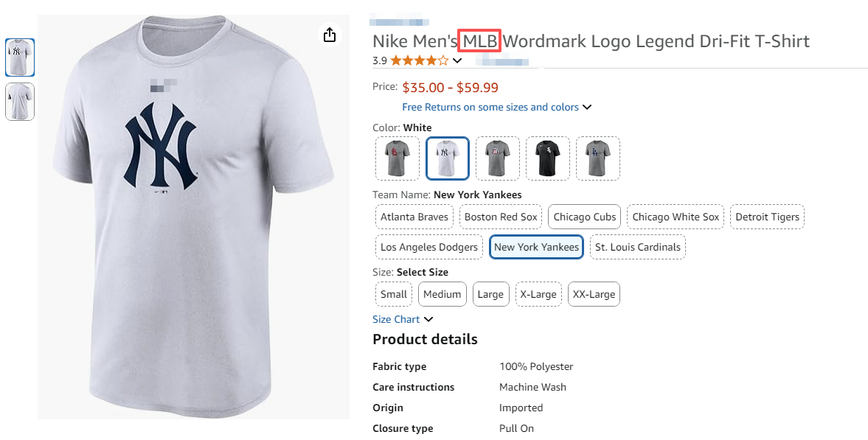Choose the gray Cubs shirt color swatch
The width and height of the screenshot is (868, 440).
click(x=498, y=158)
